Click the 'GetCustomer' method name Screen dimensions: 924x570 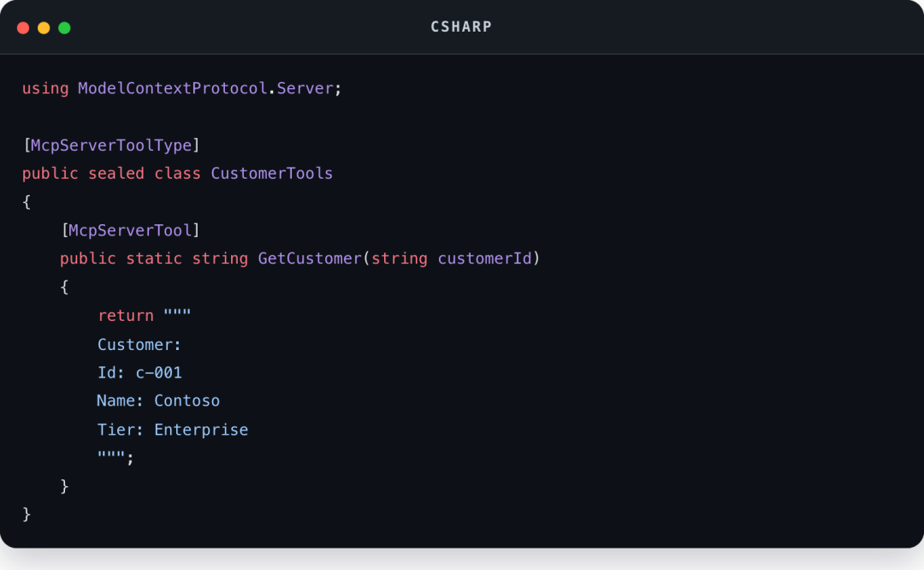(310, 258)
